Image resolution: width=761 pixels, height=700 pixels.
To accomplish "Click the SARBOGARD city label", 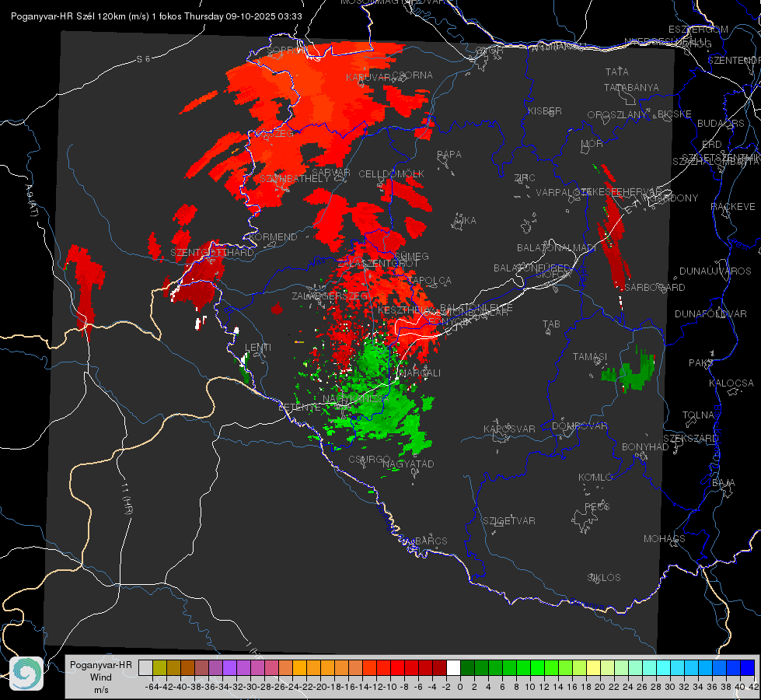I will pos(655,288).
